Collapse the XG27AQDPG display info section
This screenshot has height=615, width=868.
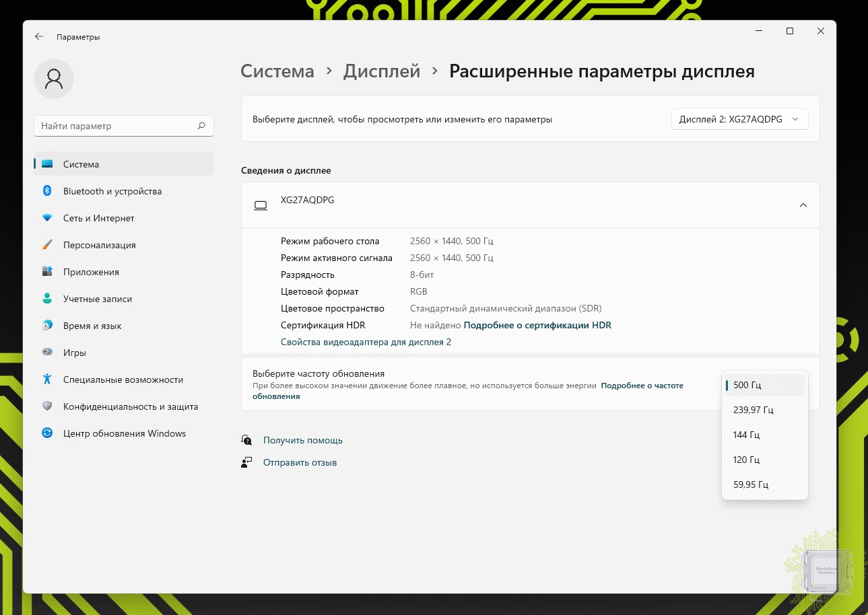(x=803, y=205)
